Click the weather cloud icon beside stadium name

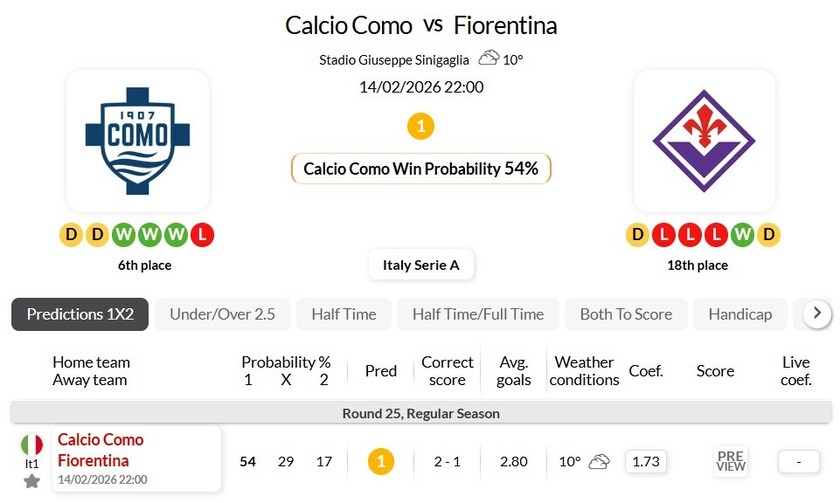click(x=489, y=58)
